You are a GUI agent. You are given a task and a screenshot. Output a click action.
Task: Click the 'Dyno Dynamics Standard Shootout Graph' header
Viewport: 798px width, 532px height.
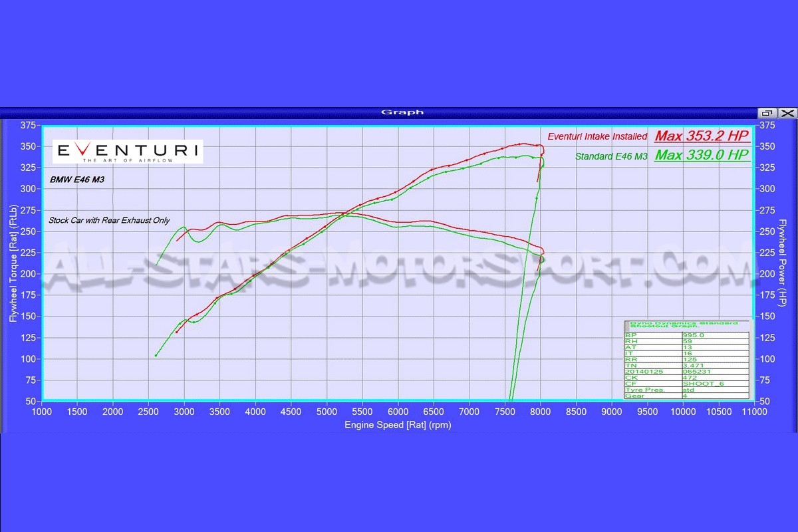(684, 325)
